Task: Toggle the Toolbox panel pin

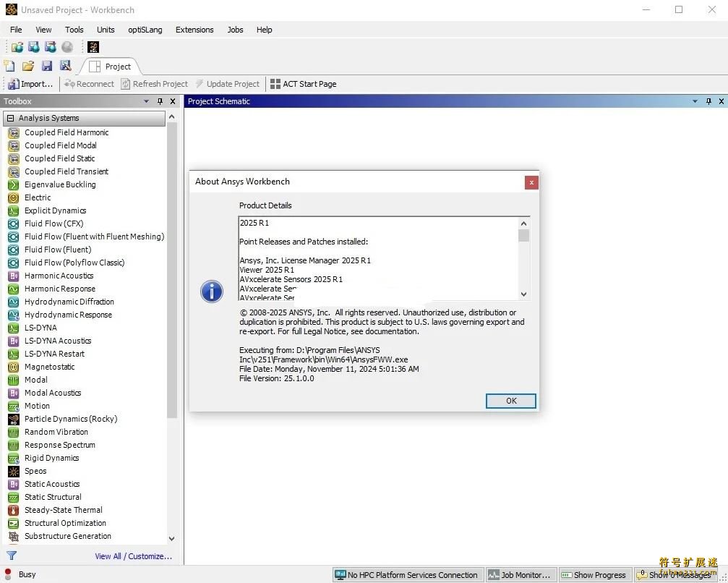Action: pos(160,101)
